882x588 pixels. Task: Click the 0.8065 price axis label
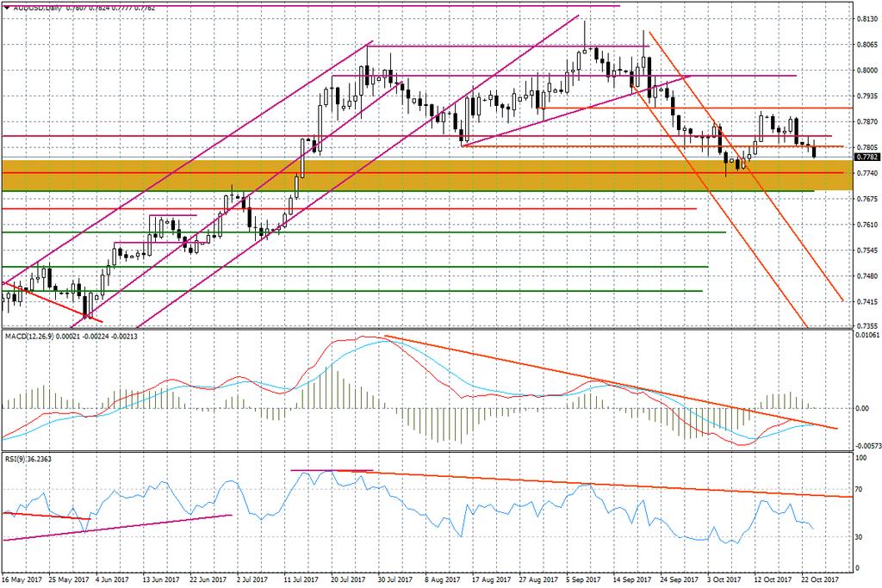coord(866,45)
